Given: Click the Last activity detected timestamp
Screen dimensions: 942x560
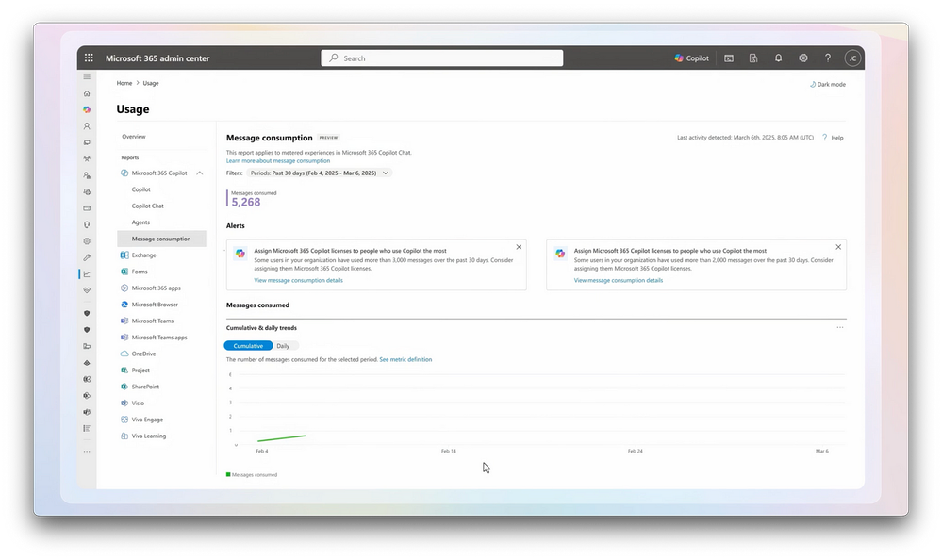Looking at the screenshot, I should [x=746, y=138].
